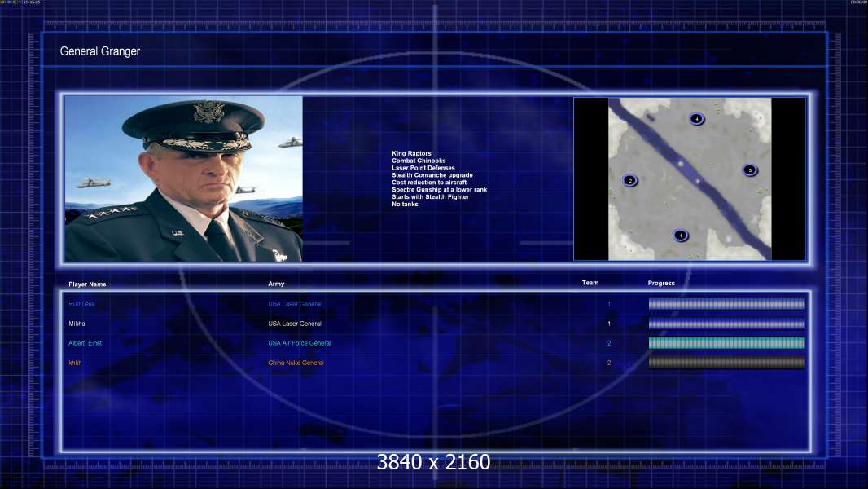Click 'USA Laser General' in Mikha row
This screenshot has height=489, width=868.
click(295, 324)
